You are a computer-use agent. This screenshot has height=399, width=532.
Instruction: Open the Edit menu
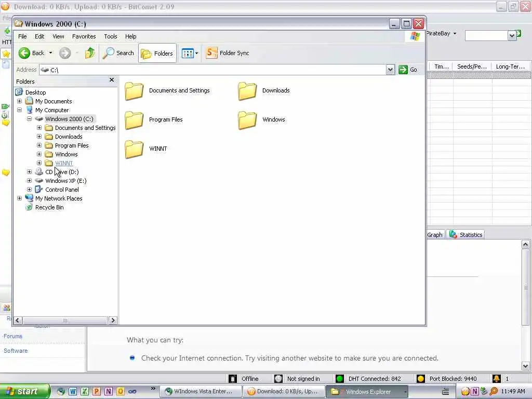coord(39,36)
